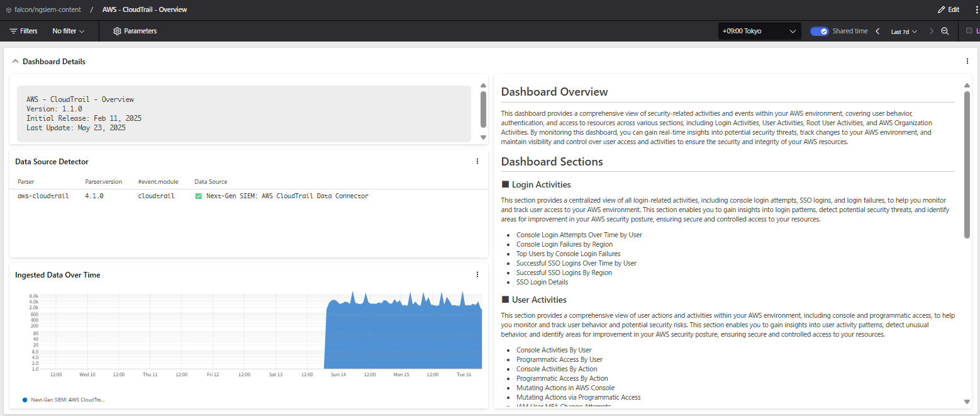Expand the No filter dropdown
Viewport: 980px width, 416px height.
pos(68,31)
